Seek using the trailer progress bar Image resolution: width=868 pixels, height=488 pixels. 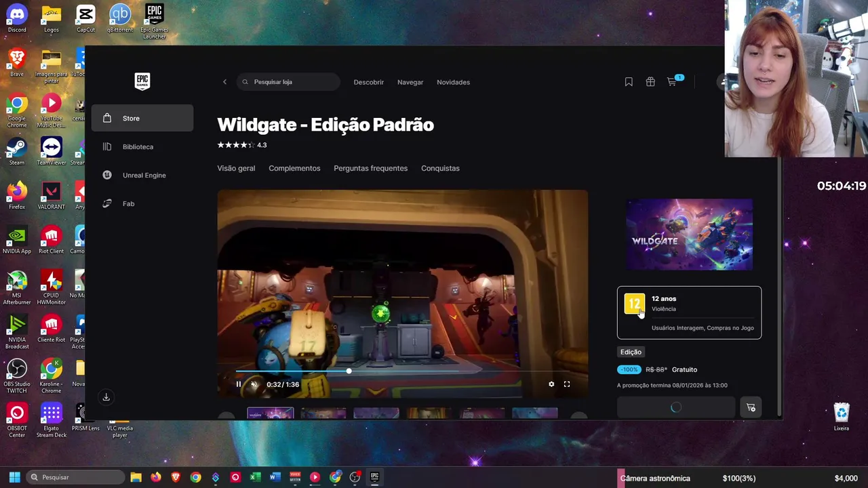(403, 371)
